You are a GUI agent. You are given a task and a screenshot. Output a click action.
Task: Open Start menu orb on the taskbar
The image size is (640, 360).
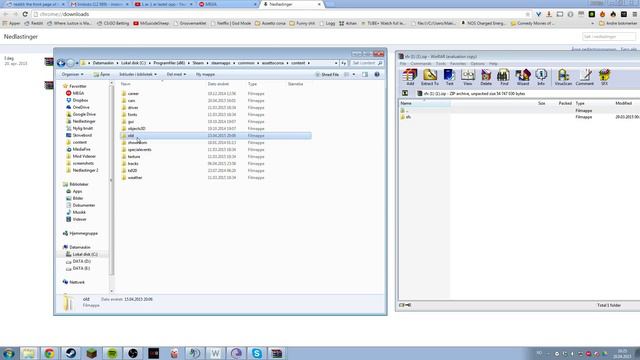point(9,353)
